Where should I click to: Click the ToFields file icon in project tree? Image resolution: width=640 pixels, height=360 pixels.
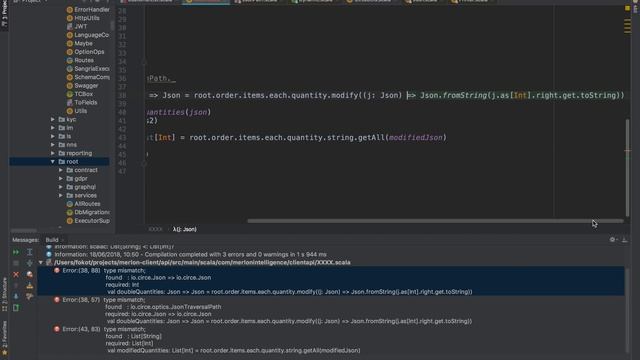[70, 102]
